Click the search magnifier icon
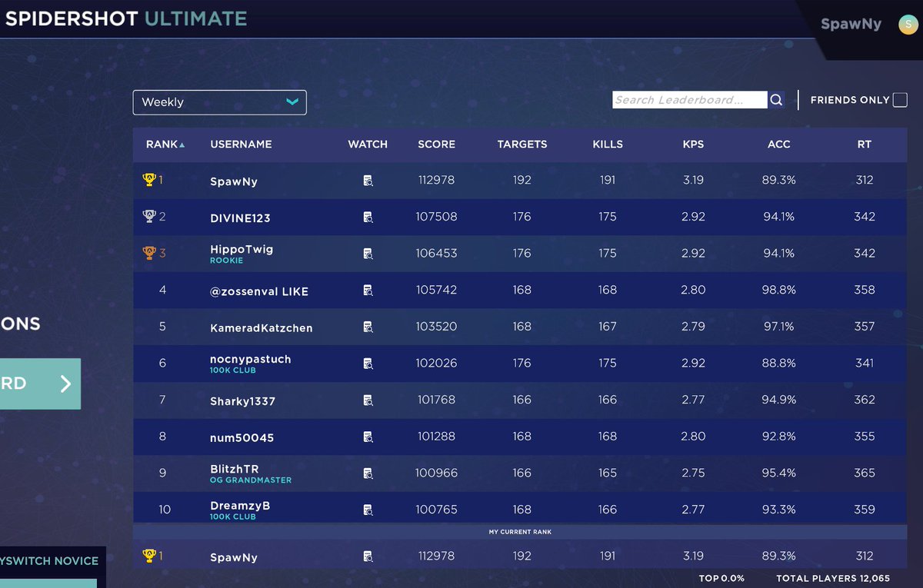Image resolution: width=923 pixels, height=588 pixels. (x=776, y=100)
